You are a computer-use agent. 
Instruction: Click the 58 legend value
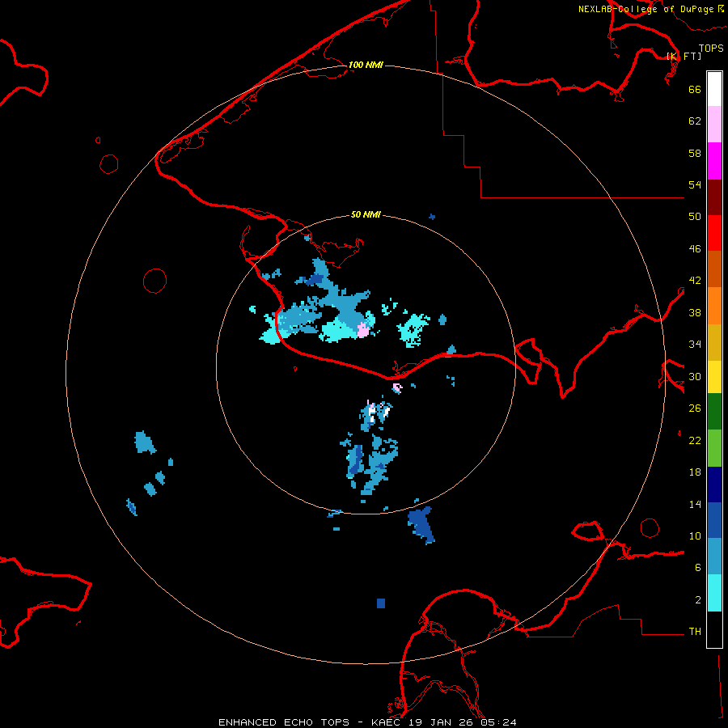tap(695, 153)
